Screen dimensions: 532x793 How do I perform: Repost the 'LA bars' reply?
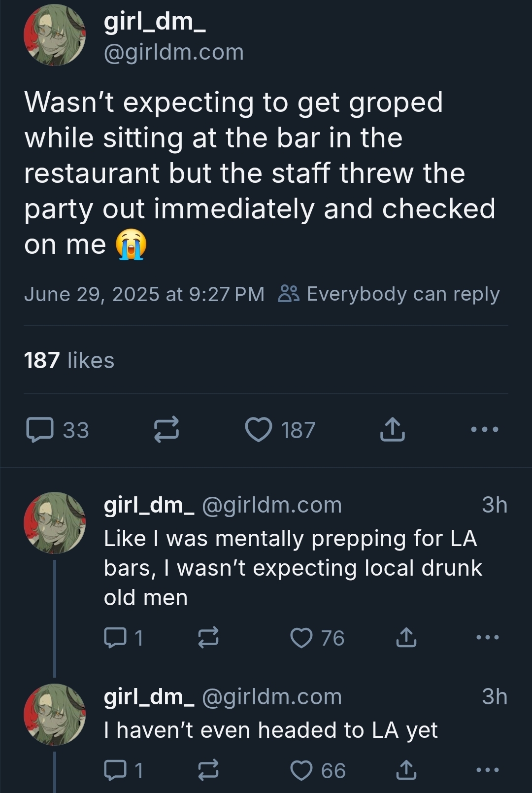click(208, 637)
